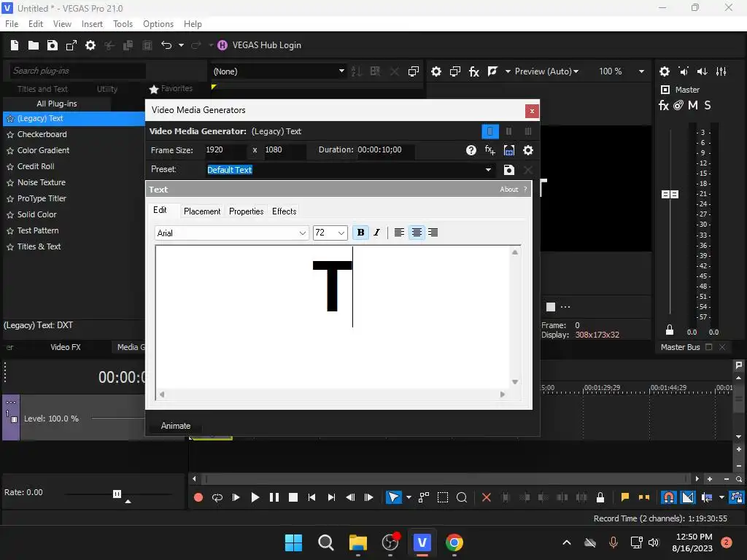Image resolution: width=747 pixels, height=560 pixels.
Task: Open Google Chrome from taskbar
Action: point(454,542)
